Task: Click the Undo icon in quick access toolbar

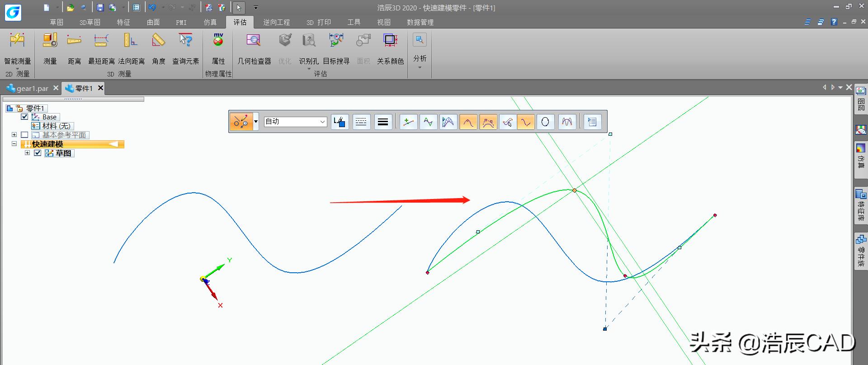Action: (x=152, y=8)
